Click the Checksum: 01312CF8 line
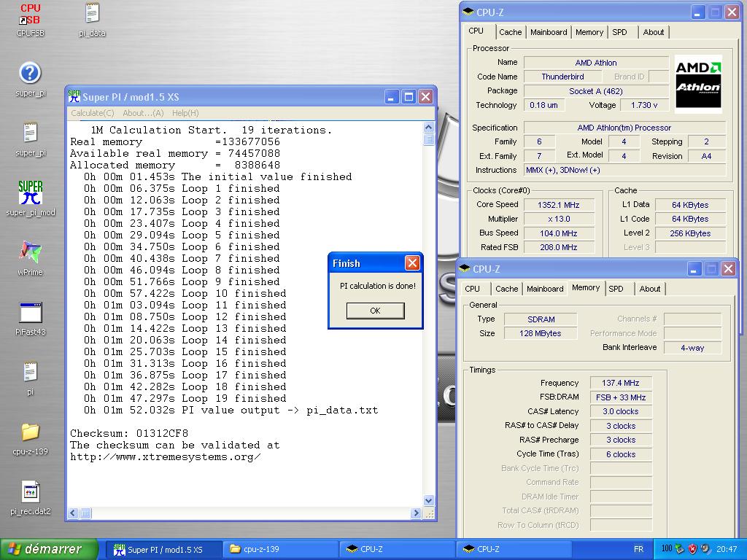 129,433
